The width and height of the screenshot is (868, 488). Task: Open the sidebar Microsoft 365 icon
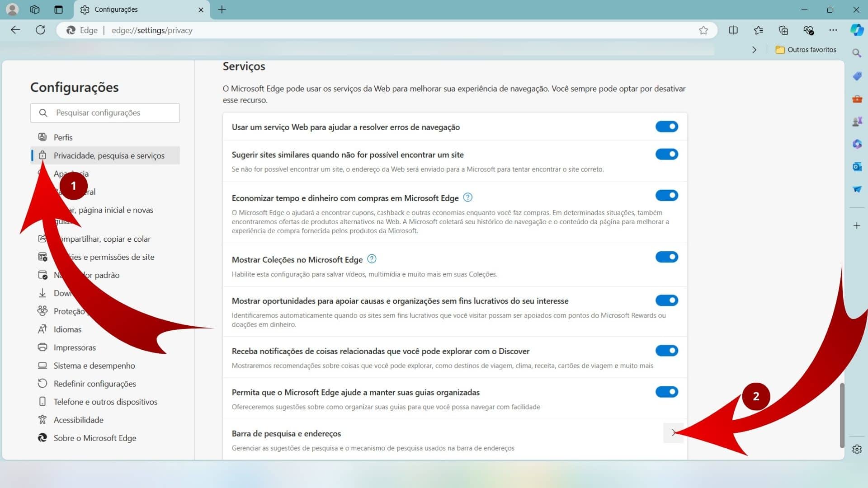pyautogui.click(x=857, y=144)
